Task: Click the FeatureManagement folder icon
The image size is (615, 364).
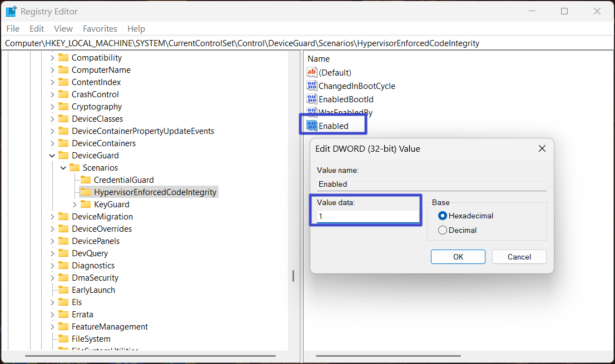Action: coord(63,326)
